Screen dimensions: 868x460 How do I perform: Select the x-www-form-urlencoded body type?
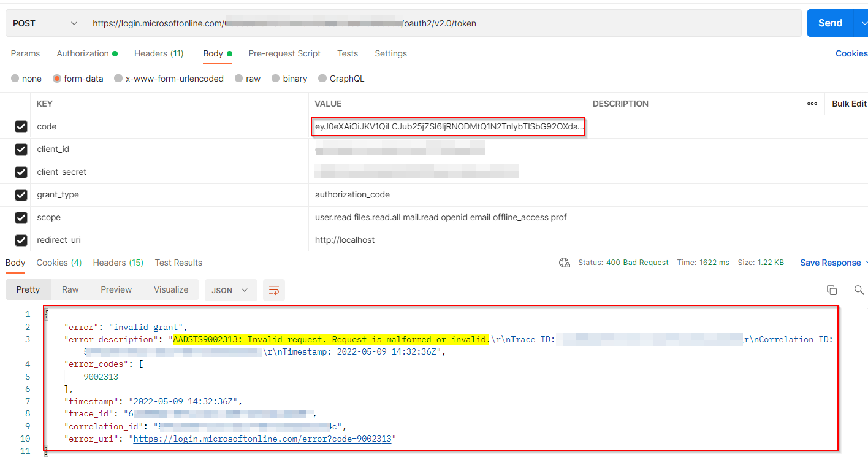click(x=169, y=78)
